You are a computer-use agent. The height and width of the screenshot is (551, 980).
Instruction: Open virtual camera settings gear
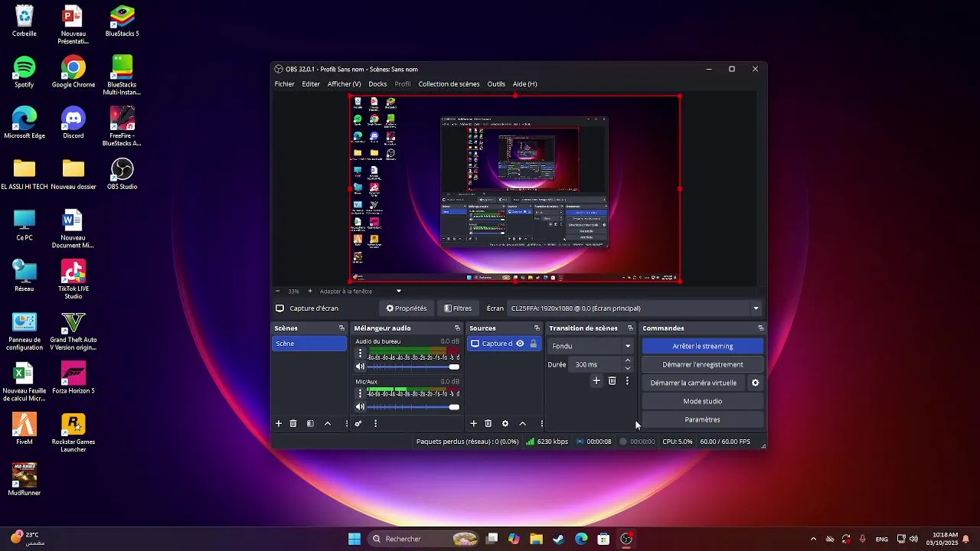point(755,383)
